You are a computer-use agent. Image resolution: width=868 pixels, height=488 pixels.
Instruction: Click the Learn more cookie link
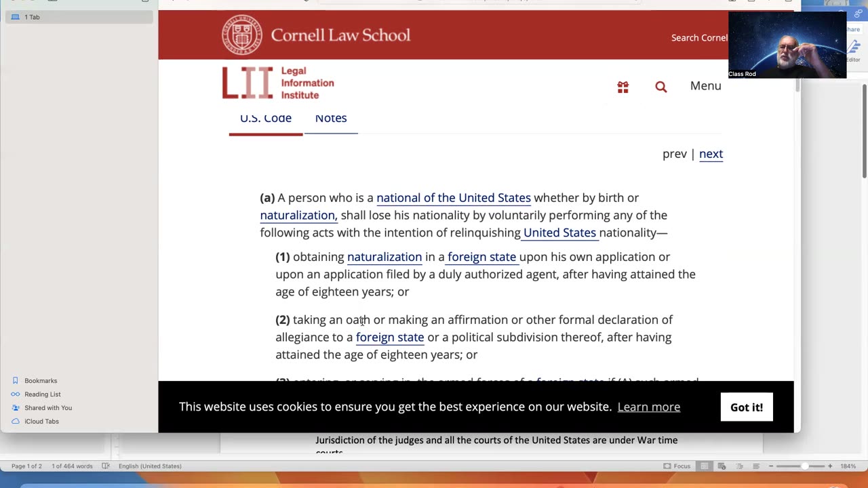[649, 407]
